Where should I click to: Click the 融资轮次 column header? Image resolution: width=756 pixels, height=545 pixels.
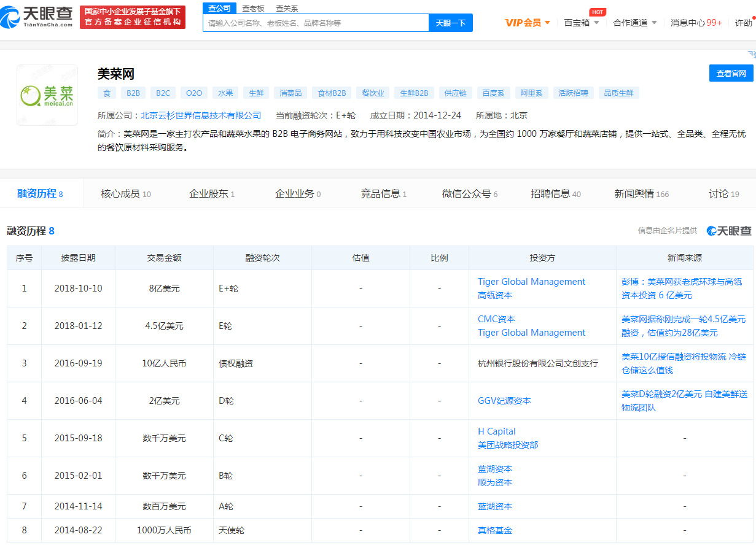pyautogui.click(x=262, y=258)
